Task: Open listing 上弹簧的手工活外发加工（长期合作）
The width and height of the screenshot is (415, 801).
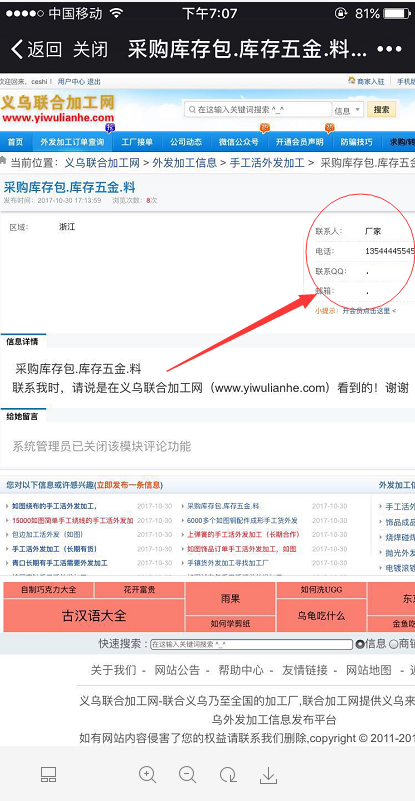Action: tap(244, 535)
